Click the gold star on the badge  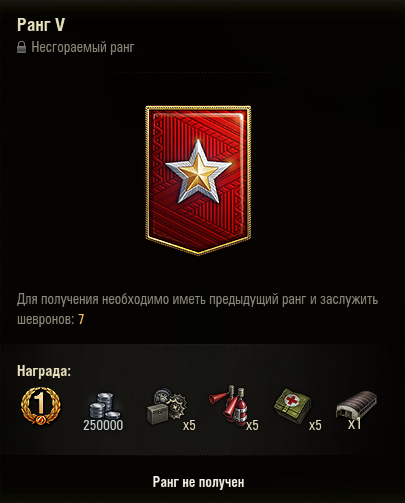(198, 171)
